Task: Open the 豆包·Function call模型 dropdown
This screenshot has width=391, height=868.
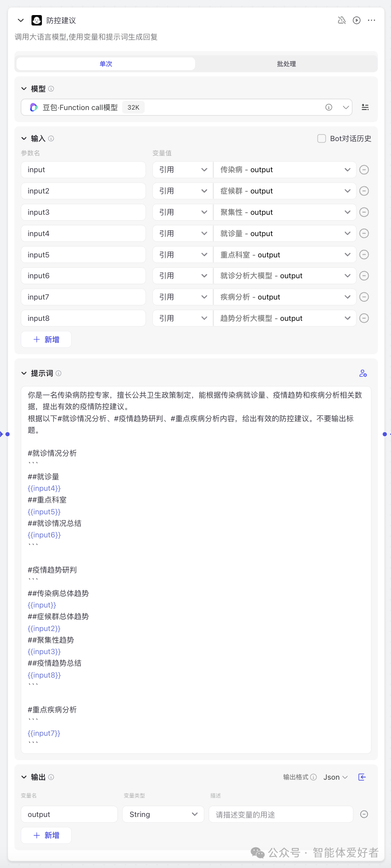Action: (187, 107)
